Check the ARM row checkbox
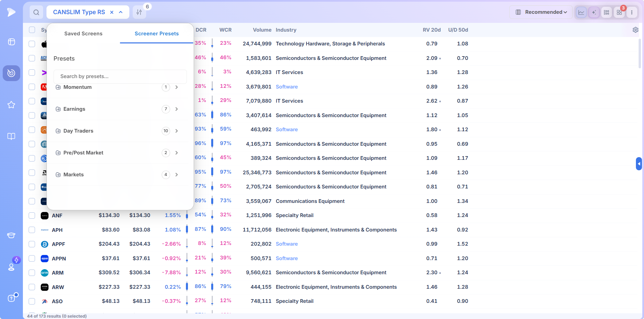 [32, 273]
